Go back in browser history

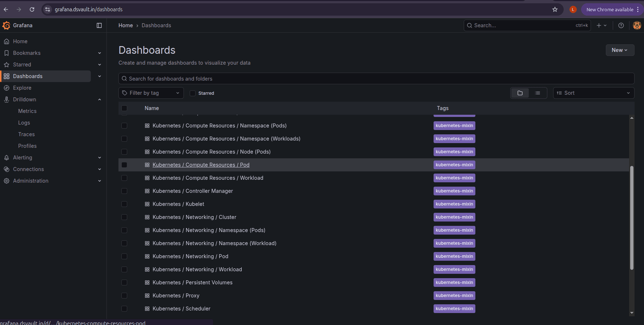(6, 9)
